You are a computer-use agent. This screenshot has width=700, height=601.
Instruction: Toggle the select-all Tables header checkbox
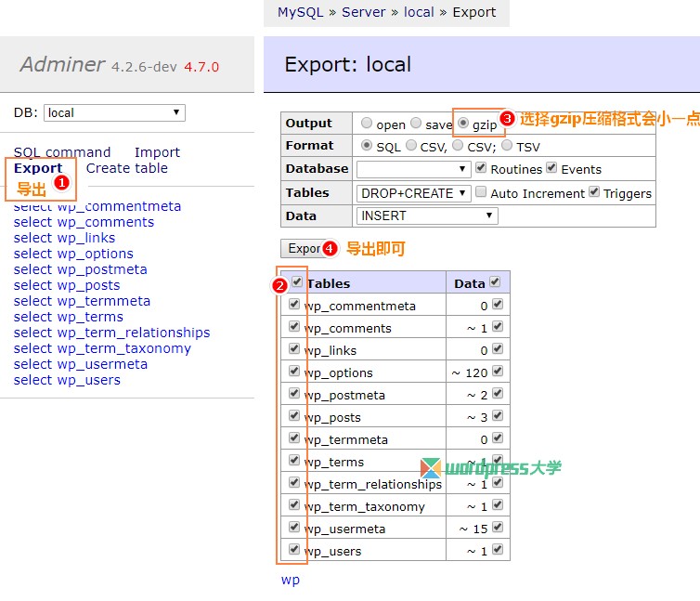[x=297, y=281]
